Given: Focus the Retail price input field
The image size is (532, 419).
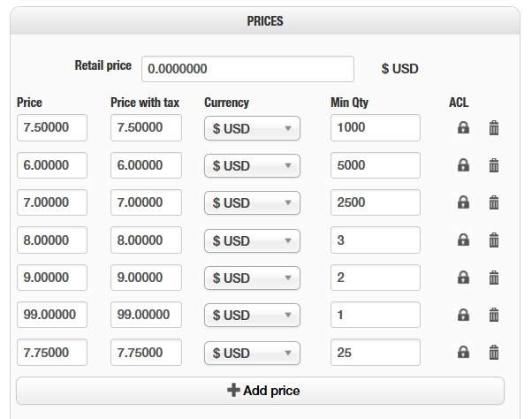Looking at the screenshot, I should [x=247, y=69].
